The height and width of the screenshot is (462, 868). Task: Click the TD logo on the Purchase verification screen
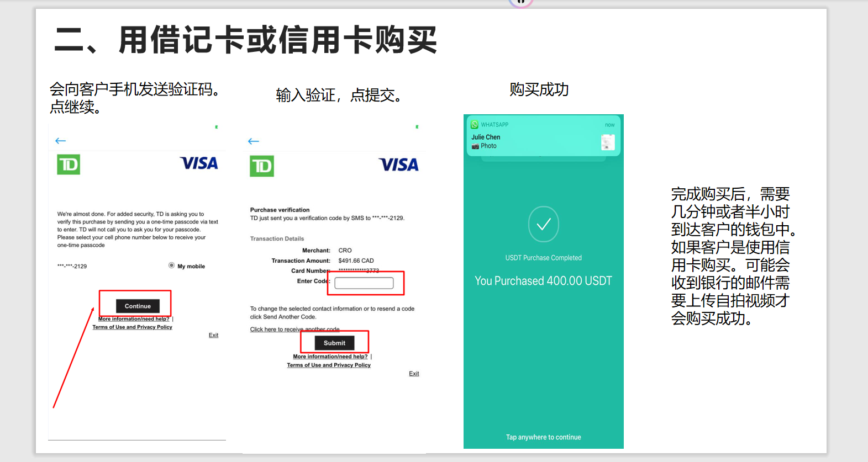pyautogui.click(x=262, y=166)
